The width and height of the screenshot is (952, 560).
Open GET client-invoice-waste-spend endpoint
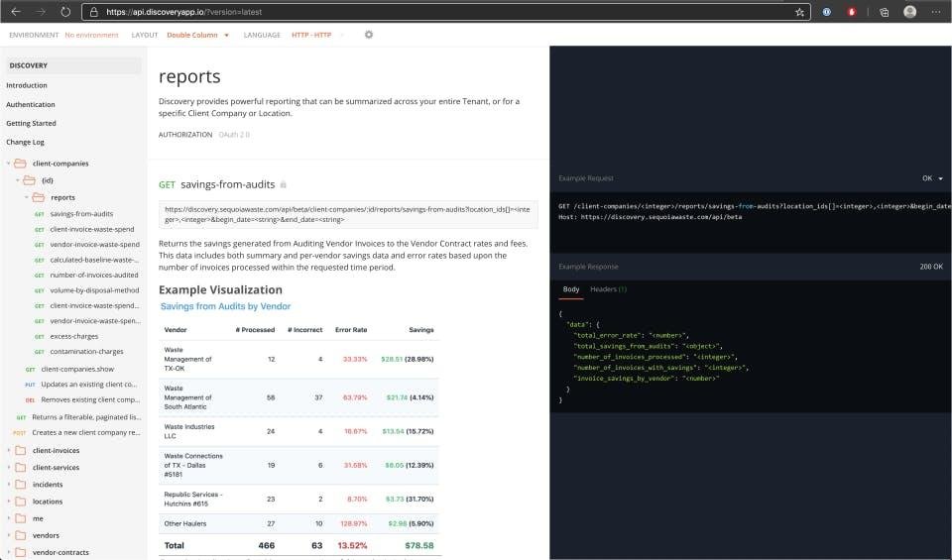[x=91, y=229]
